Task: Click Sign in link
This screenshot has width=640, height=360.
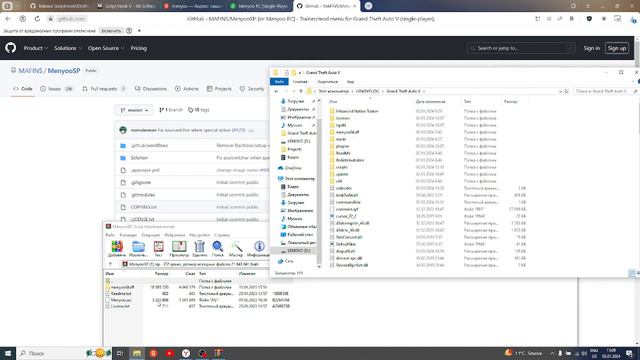Action: pos(591,48)
